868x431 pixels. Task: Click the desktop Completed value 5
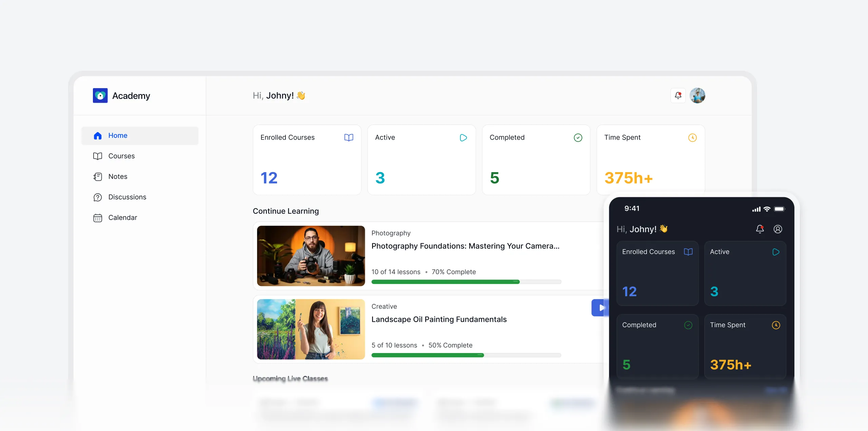[x=495, y=178]
